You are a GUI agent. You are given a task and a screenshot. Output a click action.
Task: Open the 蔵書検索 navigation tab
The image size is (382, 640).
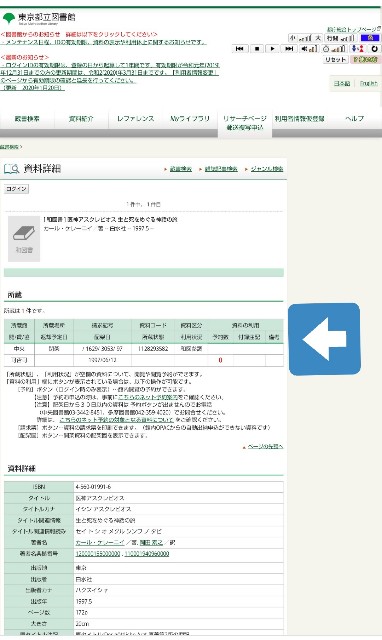pos(27,119)
